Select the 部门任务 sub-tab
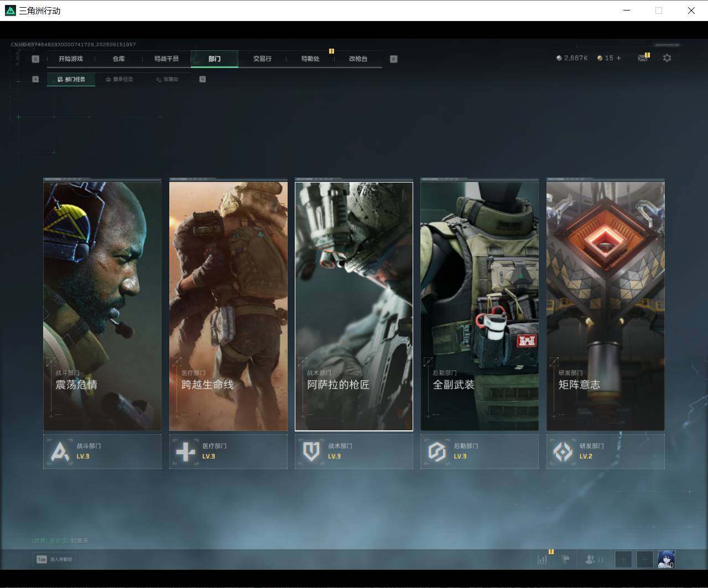The image size is (708, 588). 71,79
